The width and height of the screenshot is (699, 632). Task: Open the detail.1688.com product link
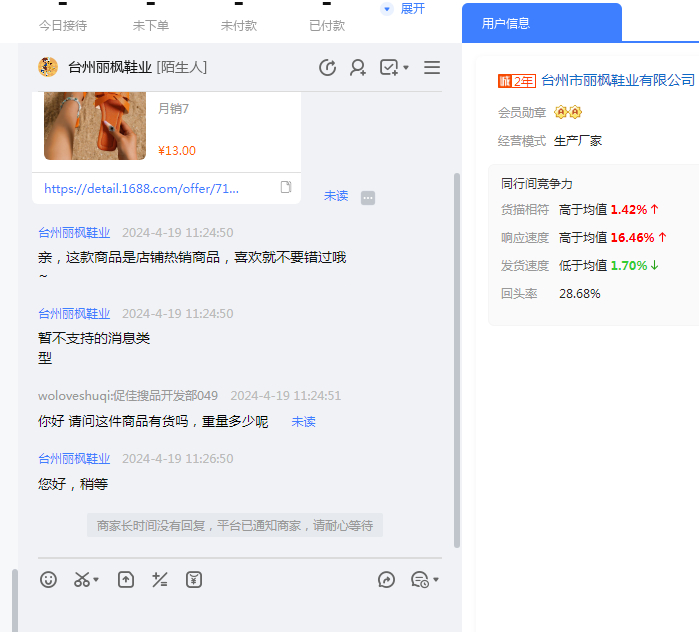click(141, 187)
